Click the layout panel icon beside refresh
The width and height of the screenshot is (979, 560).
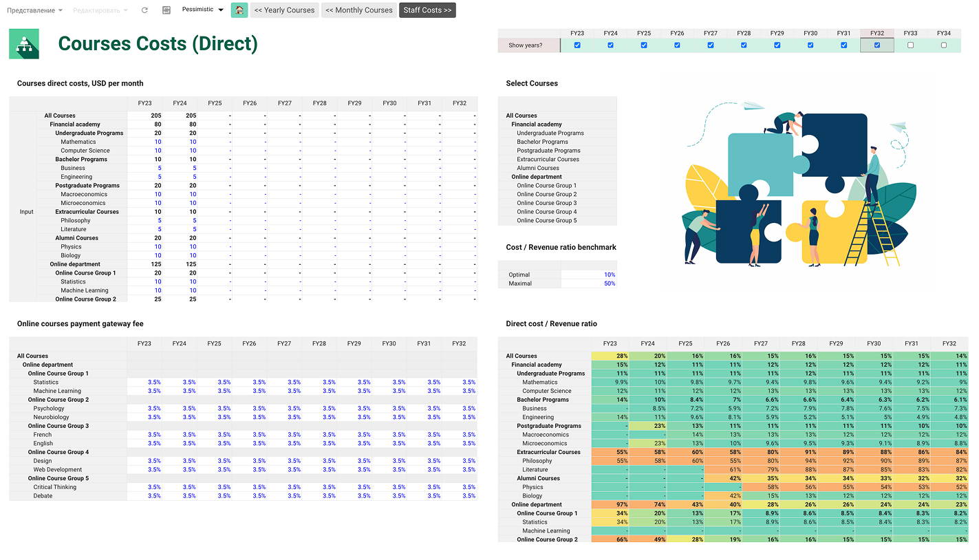point(166,10)
